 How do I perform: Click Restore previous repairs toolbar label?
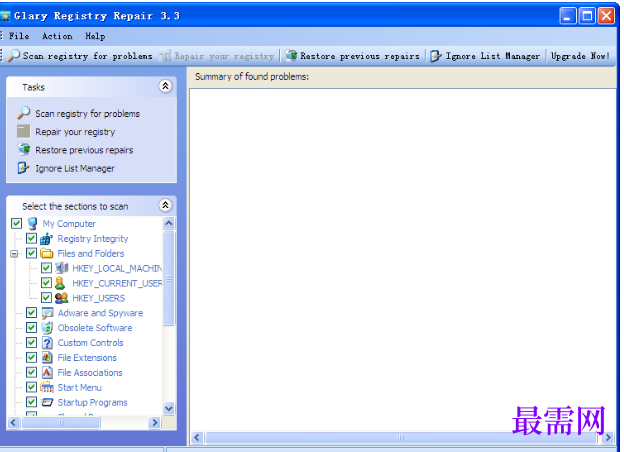point(360,56)
